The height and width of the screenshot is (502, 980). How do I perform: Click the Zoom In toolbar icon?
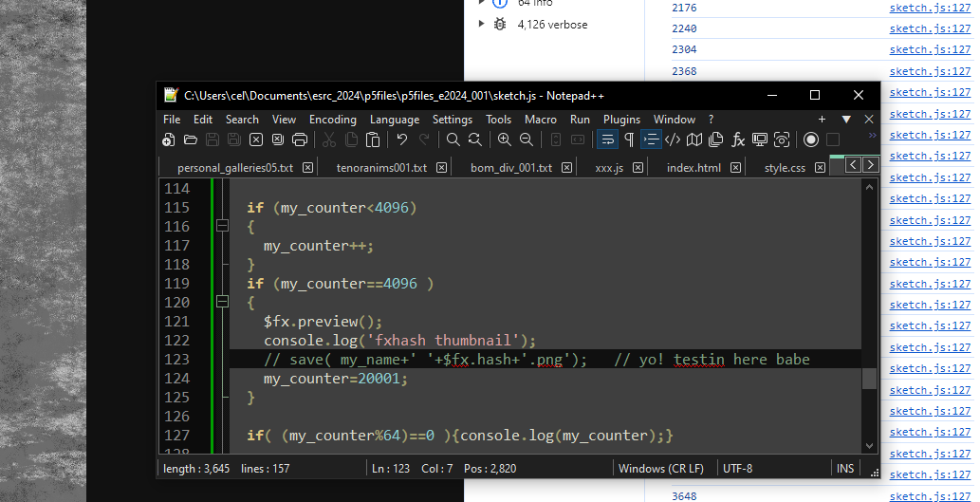504,140
